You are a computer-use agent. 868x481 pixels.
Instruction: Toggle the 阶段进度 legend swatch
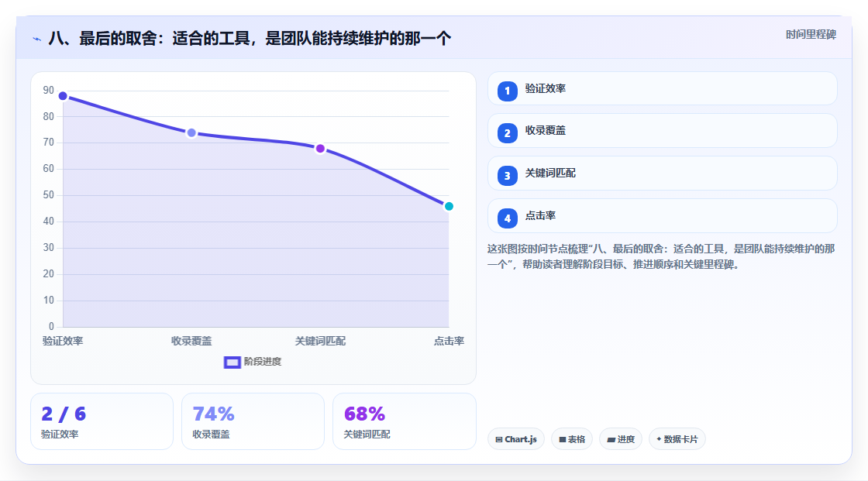232,362
